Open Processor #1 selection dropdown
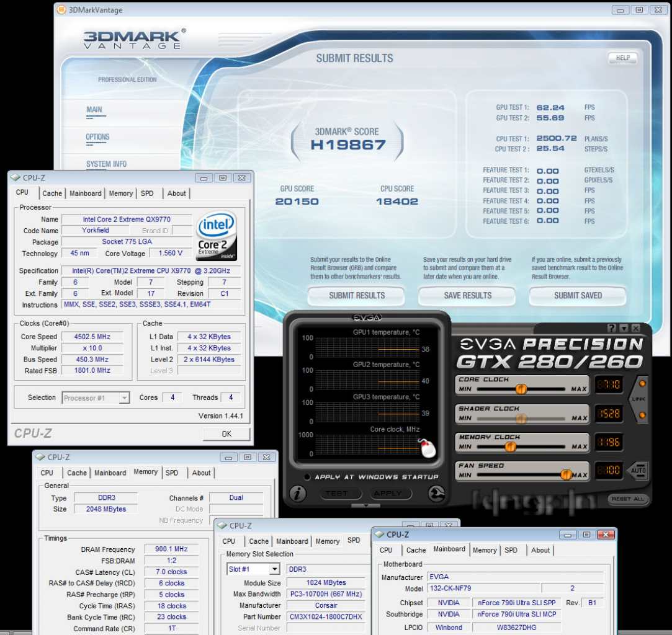The width and height of the screenshot is (672, 635). [x=124, y=397]
